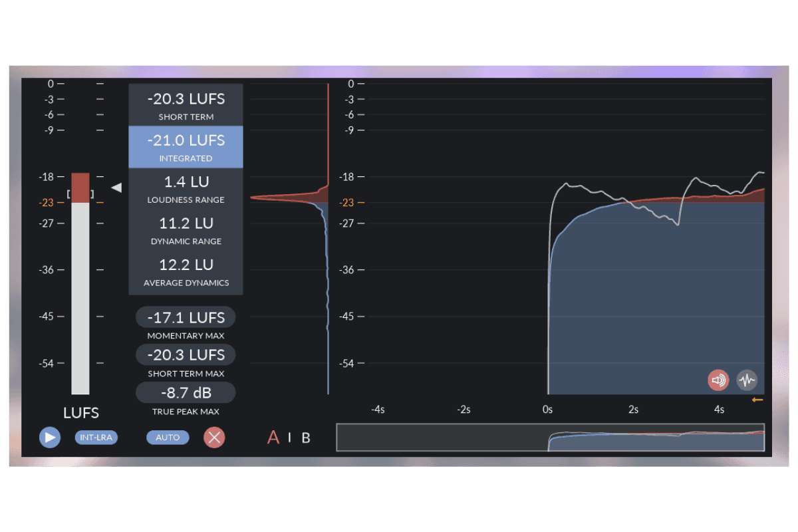
Task: Click the Momentary Max -17.1 LUFS value
Action: point(186,317)
